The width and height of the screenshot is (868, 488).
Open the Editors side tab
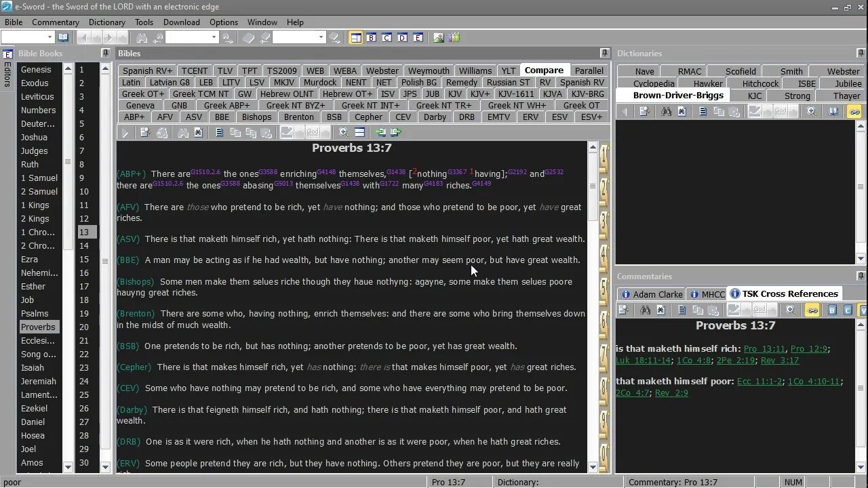pos(7,69)
